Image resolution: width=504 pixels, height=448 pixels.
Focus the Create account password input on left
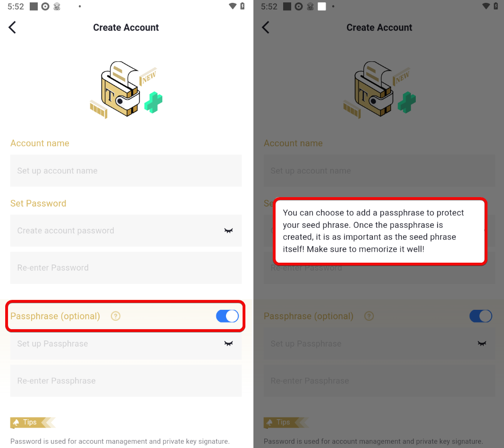coord(126,231)
